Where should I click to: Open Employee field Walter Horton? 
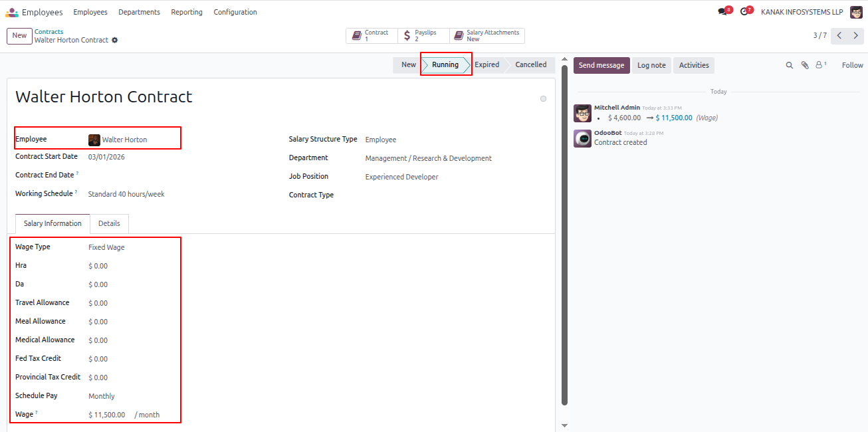click(x=124, y=140)
